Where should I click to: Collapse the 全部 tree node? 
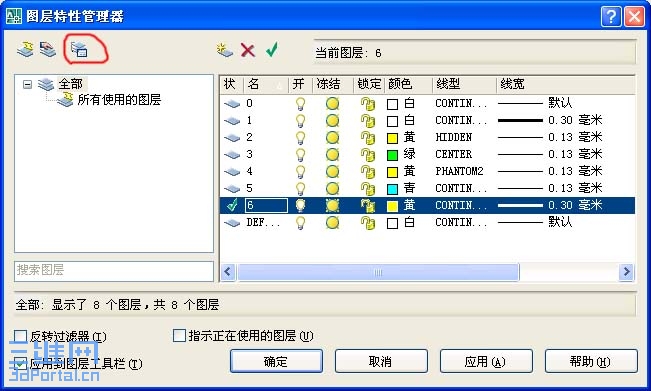coord(27,85)
